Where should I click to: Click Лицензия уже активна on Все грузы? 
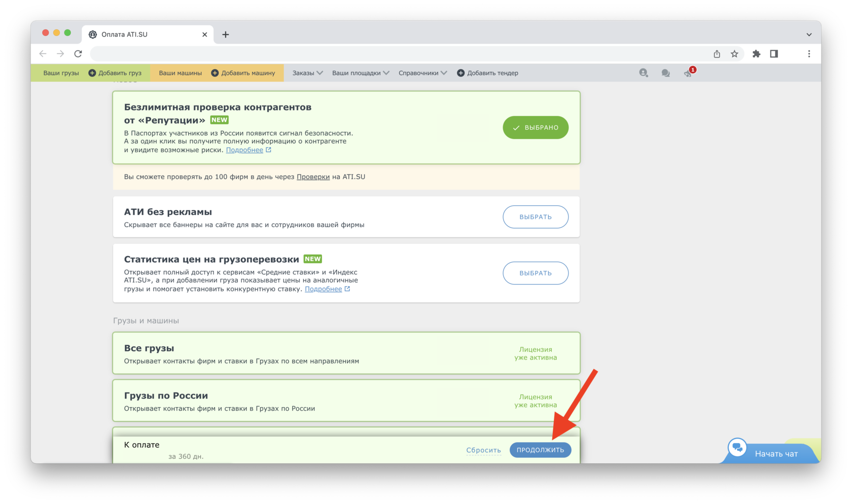tap(536, 353)
